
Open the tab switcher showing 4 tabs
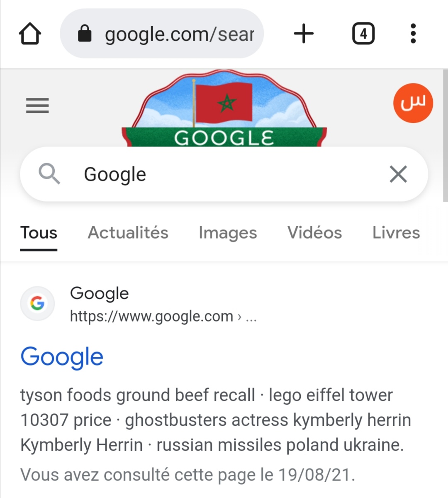[x=363, y=34]
